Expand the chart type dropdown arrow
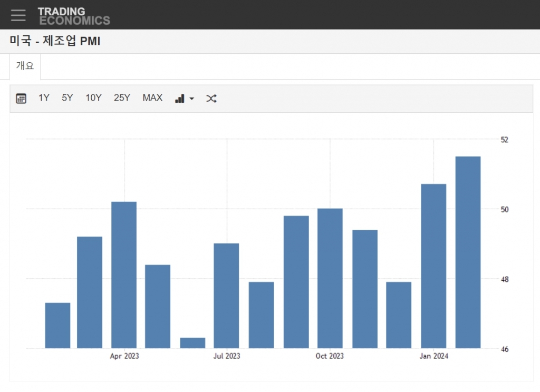The width and height of the screenshot is (540, 392). point(192,99)
